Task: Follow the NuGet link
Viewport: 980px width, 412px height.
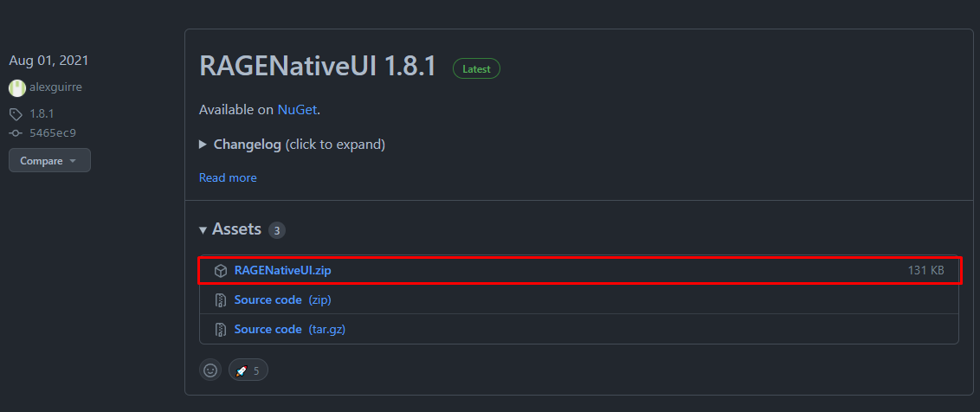Action: point(298,110)
